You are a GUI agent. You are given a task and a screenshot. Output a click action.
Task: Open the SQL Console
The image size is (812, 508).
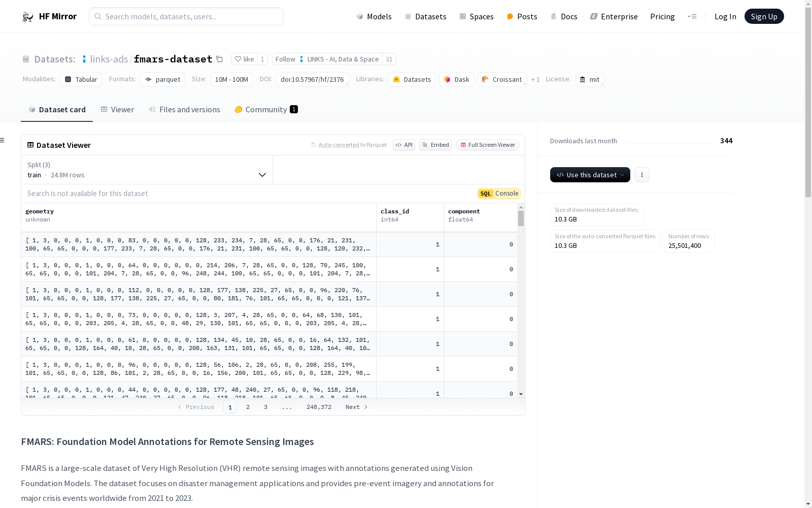pos(499,194)
